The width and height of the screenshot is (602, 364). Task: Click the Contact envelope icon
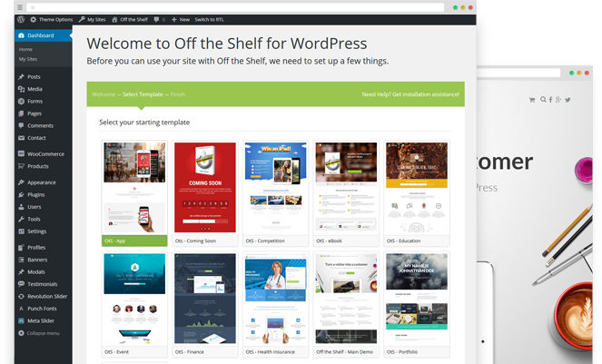point(21,138)
